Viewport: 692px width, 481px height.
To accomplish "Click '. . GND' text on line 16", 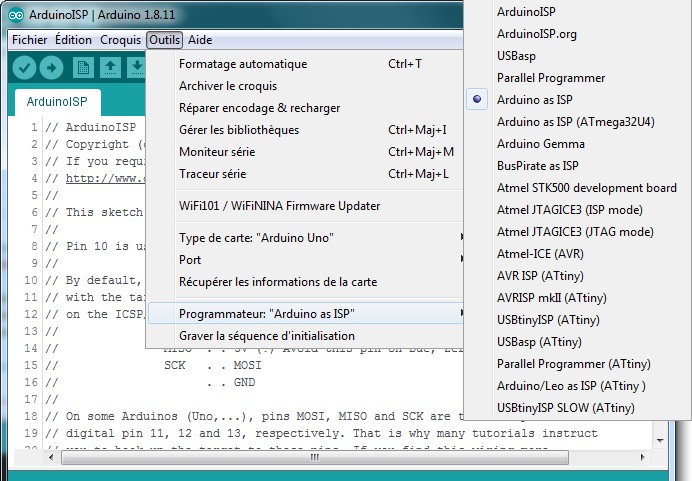I will tap(231, 383).
